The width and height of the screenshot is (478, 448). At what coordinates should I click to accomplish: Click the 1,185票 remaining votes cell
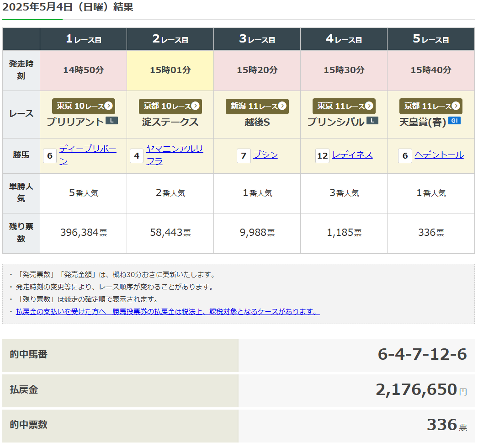pyautogui.click(x=344, y=233)
